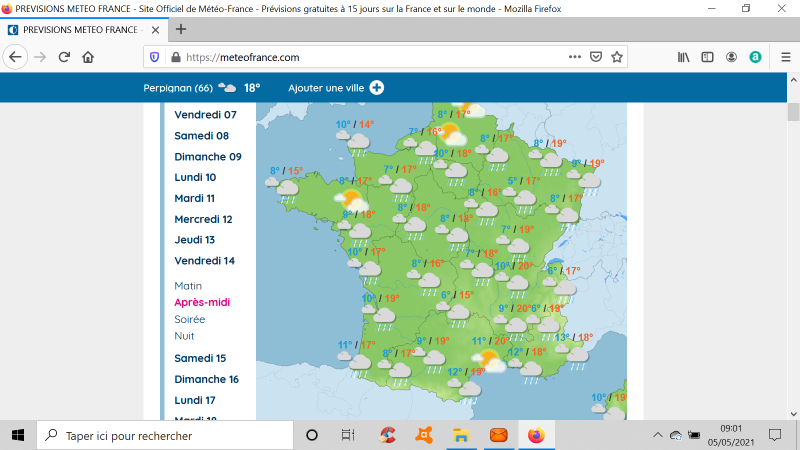Click the northeast 9°/19° rain icon
This screenshot has width=800, height=450.
[x=585, y=183]
